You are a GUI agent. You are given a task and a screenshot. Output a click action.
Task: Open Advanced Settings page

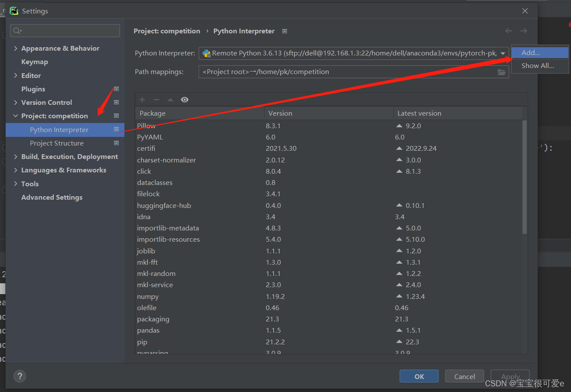click(x=52, y=197)
